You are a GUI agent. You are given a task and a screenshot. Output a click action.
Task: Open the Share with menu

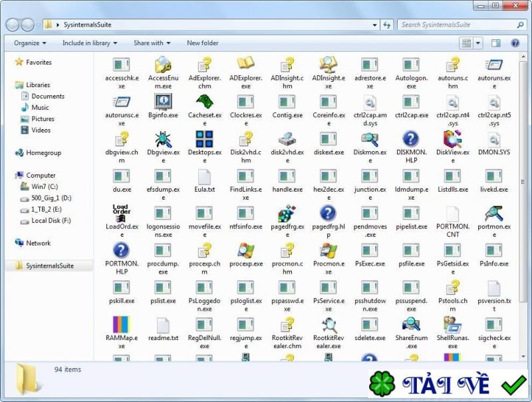coord(152,43)
